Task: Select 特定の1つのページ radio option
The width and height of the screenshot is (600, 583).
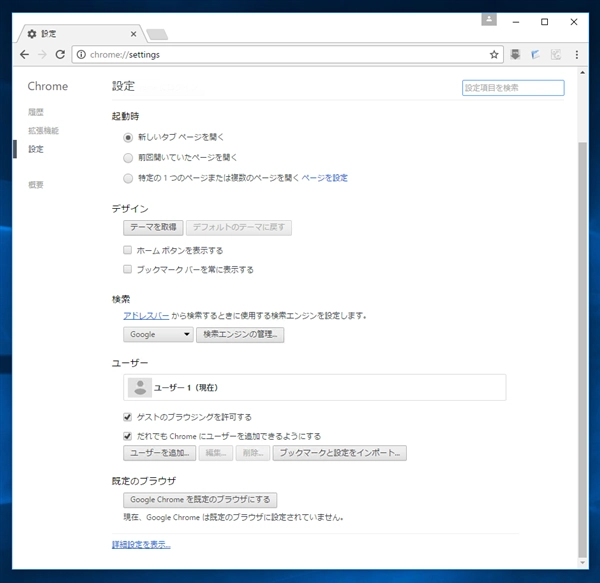Action: tap(128, 178)
